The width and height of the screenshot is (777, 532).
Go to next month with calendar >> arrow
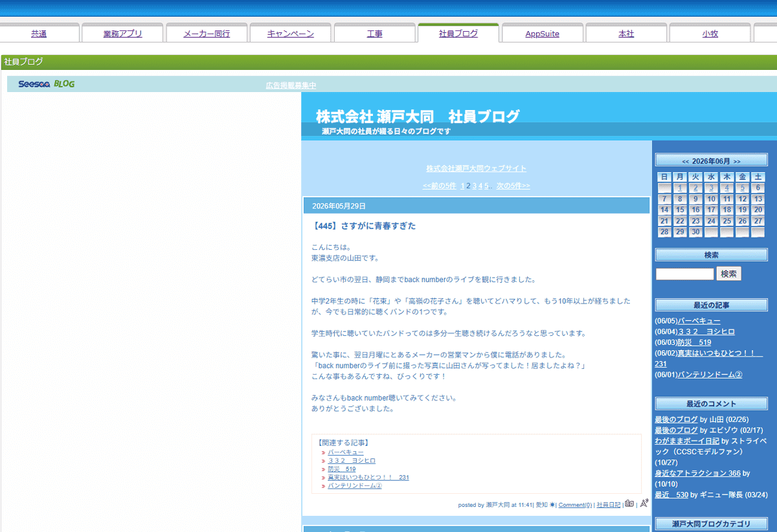point(737,161)
